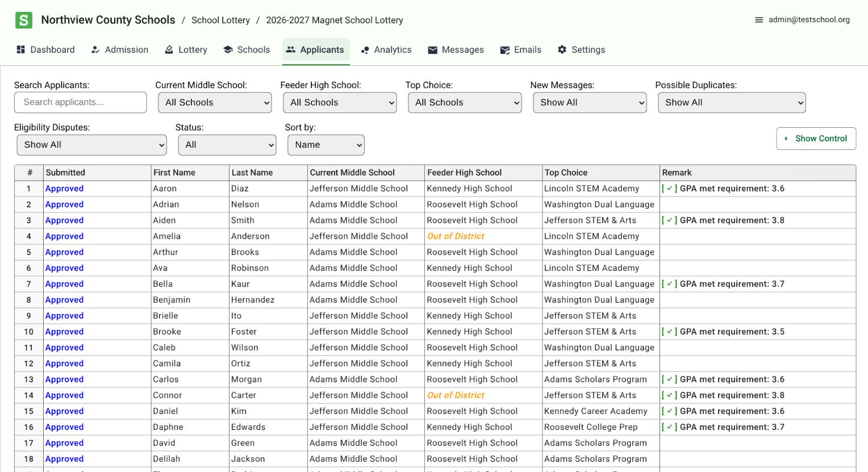The height and width of the screenshot is (472, 868).
Task: Click the Top Choice column header
Action: 600,173
